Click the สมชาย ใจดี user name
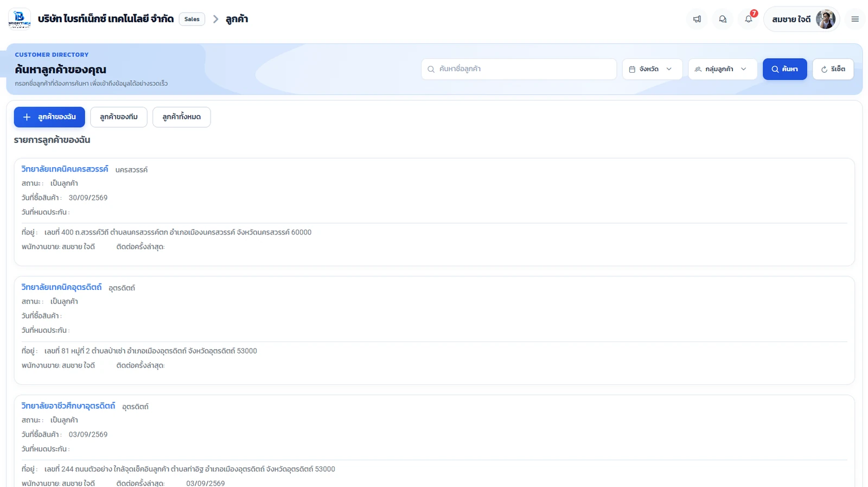 [x=791, y=19]
